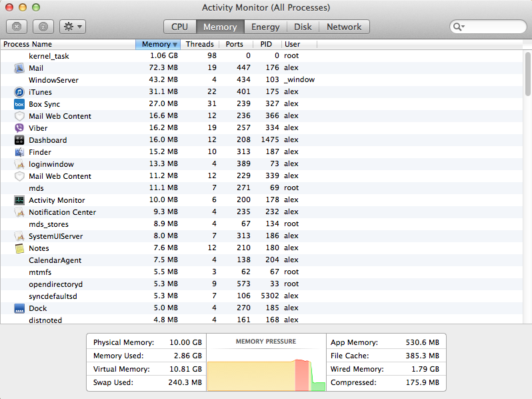
Task: Select the syncdefaultsd process row
Action: click(x=261, y=296)
